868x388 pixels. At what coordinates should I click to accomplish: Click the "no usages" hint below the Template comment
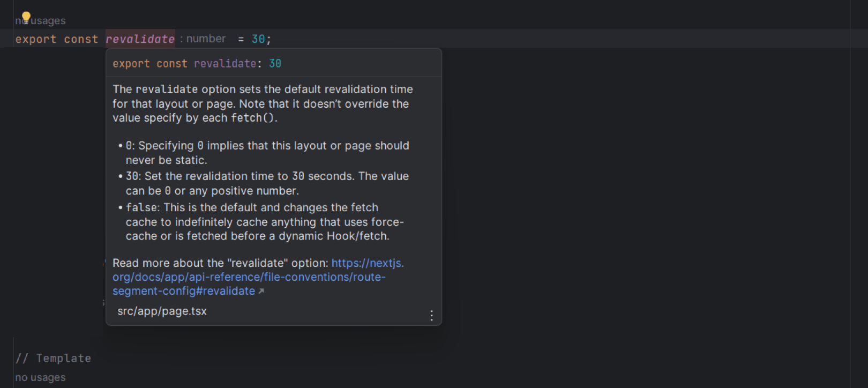coord(40,377)
